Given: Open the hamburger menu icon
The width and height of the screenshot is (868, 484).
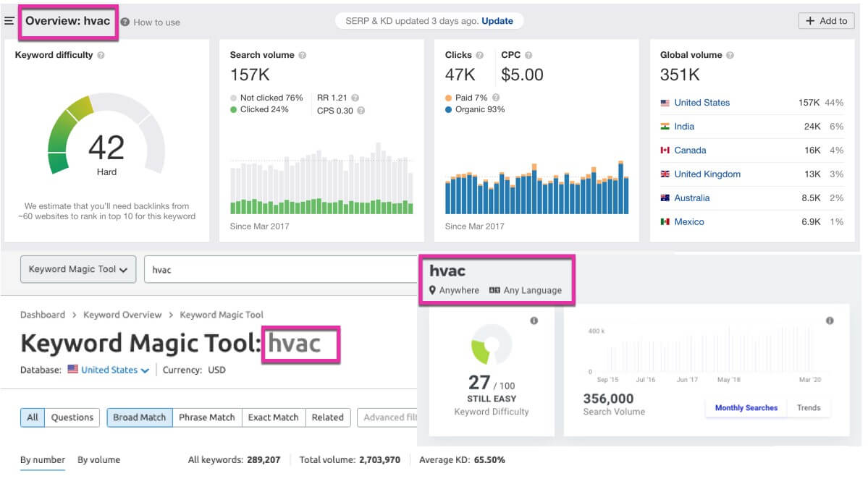Looking at the screenshot, I should pos(9,21).
